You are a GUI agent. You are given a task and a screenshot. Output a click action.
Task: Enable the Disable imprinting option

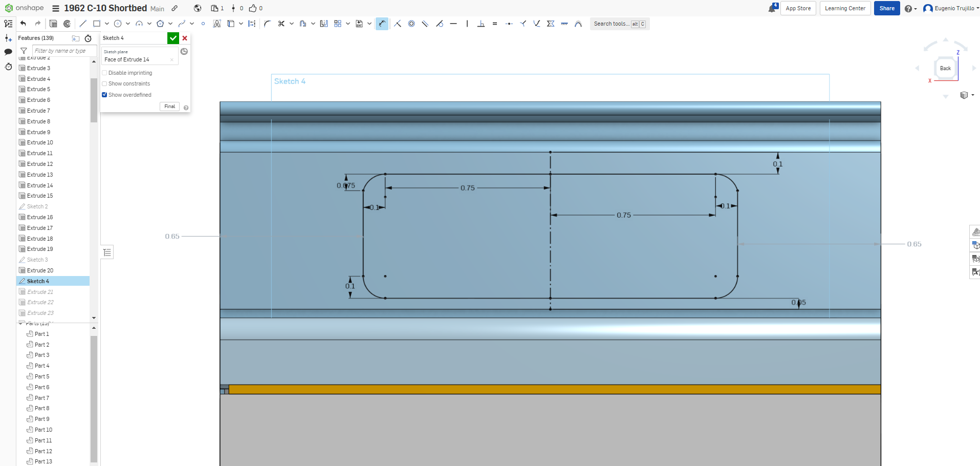[x=104, y=73]
